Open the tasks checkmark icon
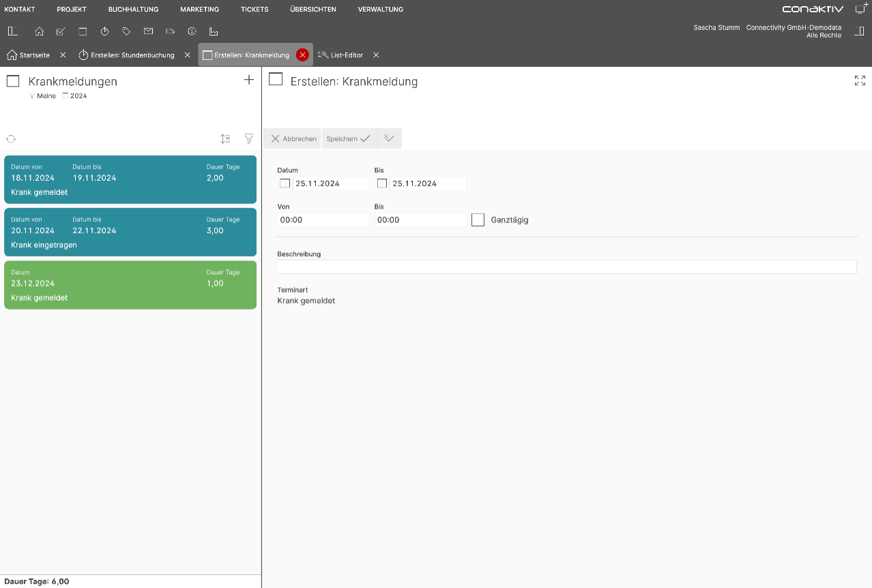The image size is (872, 588). [x=61, y=31]
